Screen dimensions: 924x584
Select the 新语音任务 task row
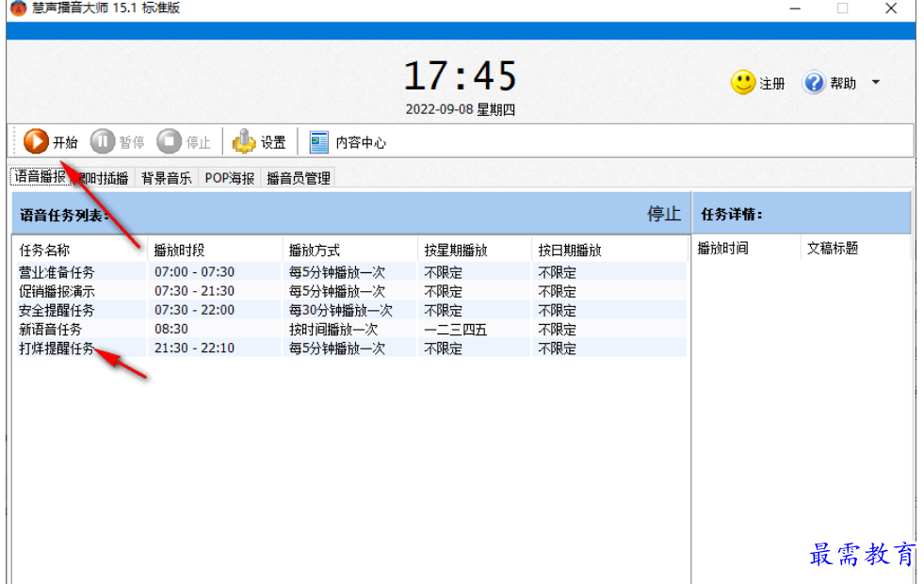click(51, 329)
